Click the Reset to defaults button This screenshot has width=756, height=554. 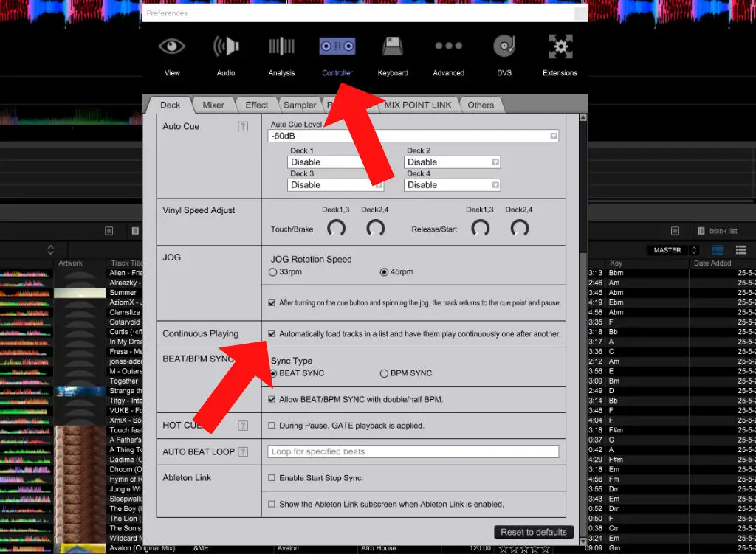[x=533, y=531]
